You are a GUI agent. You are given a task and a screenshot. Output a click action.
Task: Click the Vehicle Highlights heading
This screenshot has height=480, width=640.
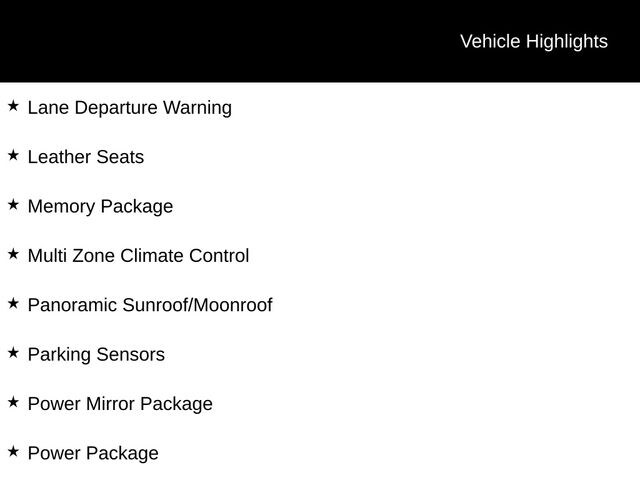pyautogui.click(x=534, y=42)
